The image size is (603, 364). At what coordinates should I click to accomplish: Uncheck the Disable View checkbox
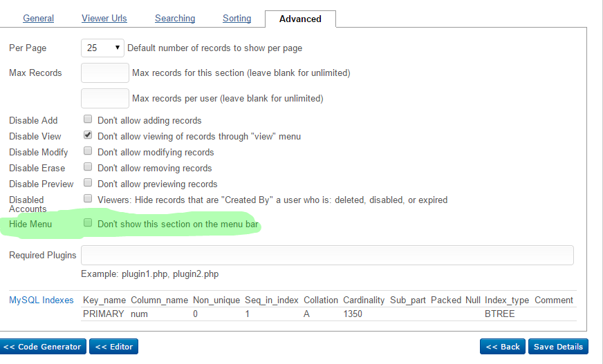pos(88,135)
